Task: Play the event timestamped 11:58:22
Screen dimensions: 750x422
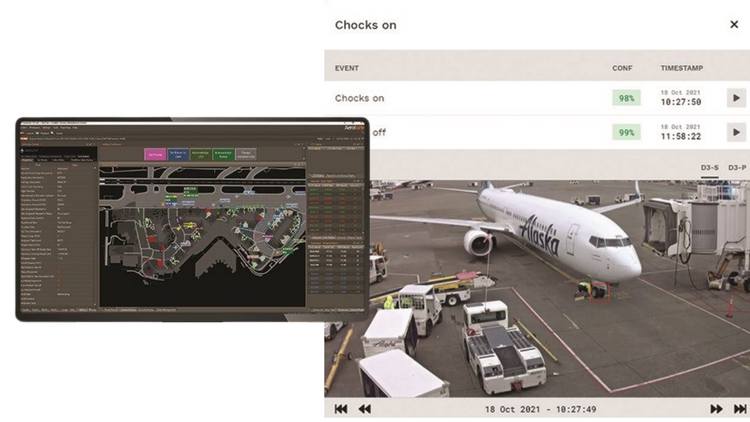Action: [736, 131]
